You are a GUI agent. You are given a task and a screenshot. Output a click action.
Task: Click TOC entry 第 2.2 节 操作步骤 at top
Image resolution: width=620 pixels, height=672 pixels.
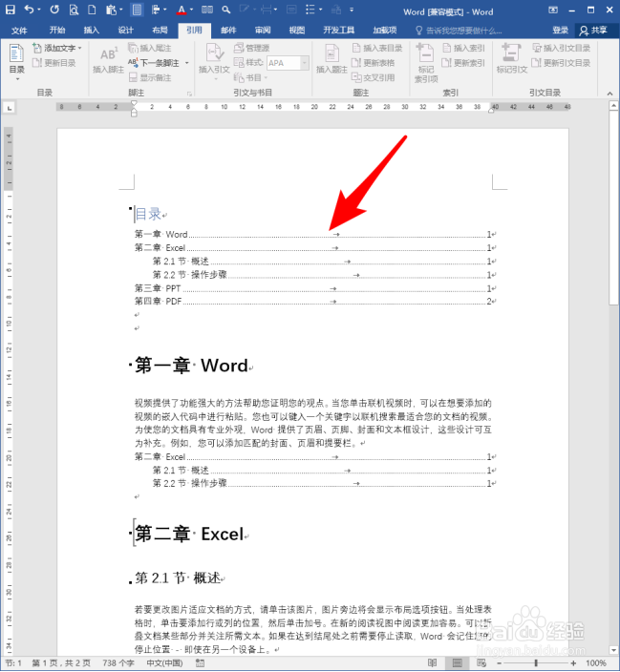click(325, 275)
